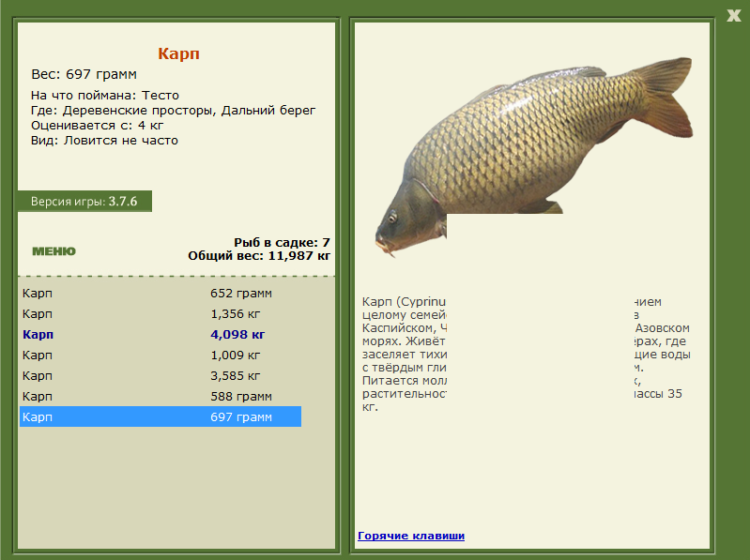Click the orange Карп title

pyautogui.click(x=179, y=53)
